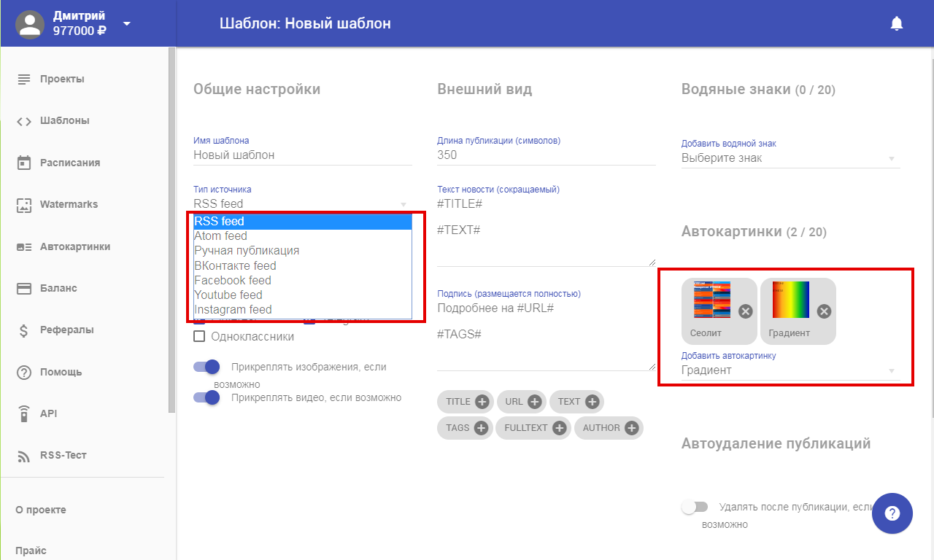Select Ручная публикация in source type list

coord(247,251)
